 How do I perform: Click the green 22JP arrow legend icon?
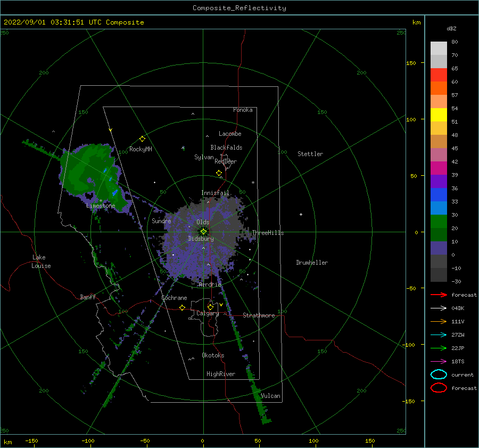click(439, 348)
